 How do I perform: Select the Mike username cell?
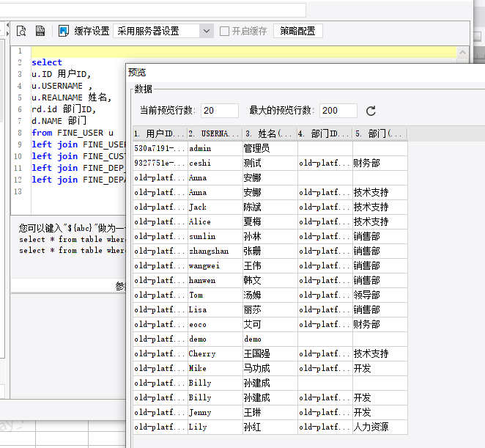215,368
